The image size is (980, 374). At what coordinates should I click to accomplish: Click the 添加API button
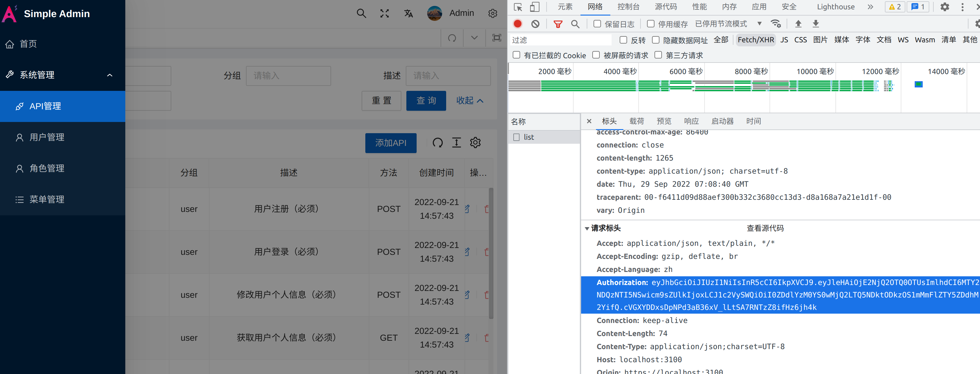[391, 143]
